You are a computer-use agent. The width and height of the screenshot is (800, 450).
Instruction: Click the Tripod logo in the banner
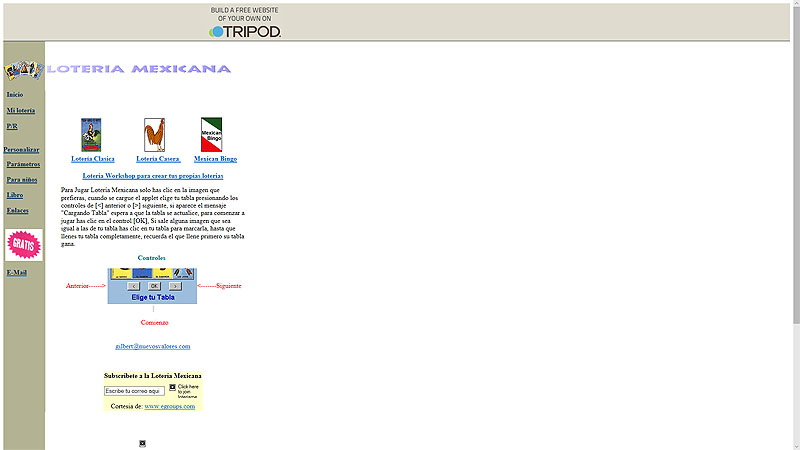(x=245, y=31)
